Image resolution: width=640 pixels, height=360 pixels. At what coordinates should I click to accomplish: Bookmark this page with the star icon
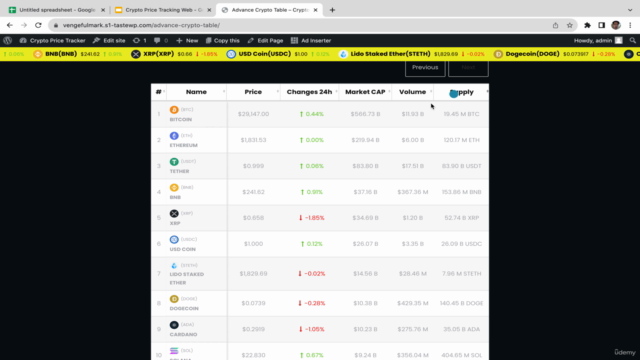coord(570,25)
